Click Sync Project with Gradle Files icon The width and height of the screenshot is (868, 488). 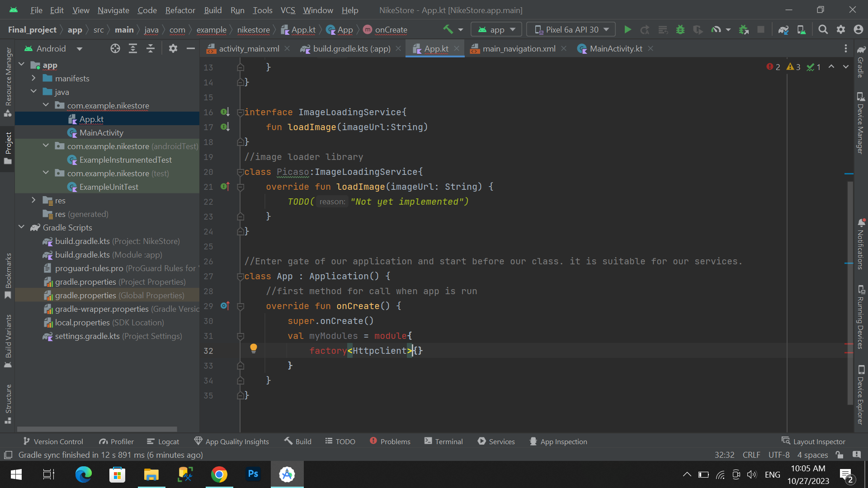tap(783, 29)
